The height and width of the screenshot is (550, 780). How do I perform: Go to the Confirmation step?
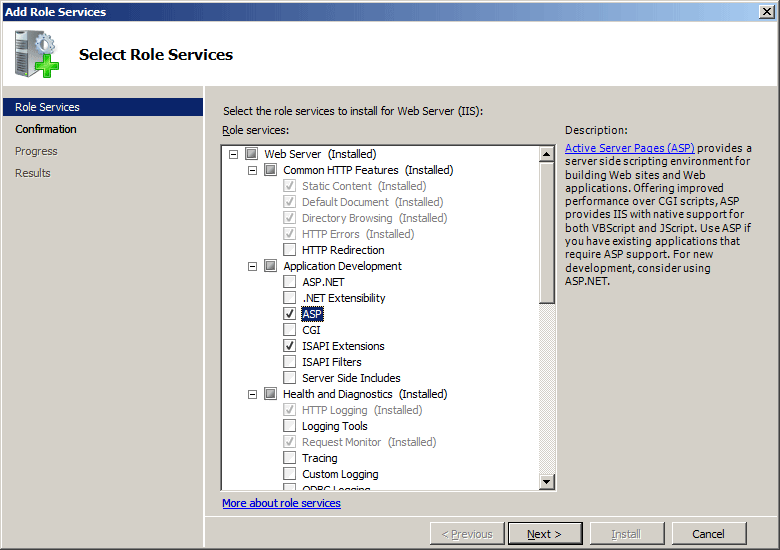click(x=46, y=129)
